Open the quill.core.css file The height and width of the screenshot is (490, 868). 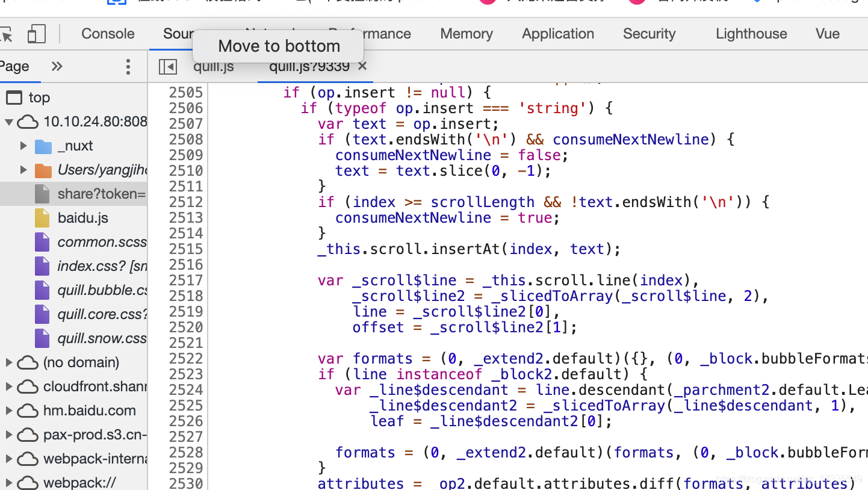[x=102, y=314]
